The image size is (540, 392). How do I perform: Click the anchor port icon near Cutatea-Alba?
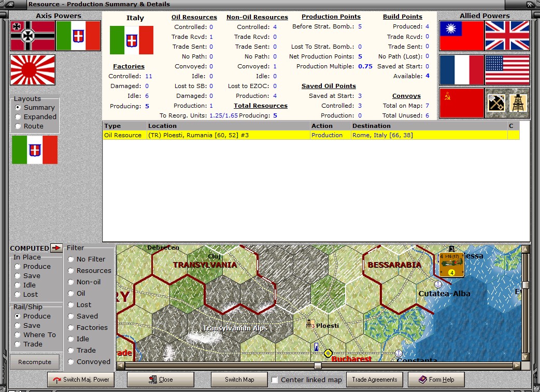click(x=438, y=285)
